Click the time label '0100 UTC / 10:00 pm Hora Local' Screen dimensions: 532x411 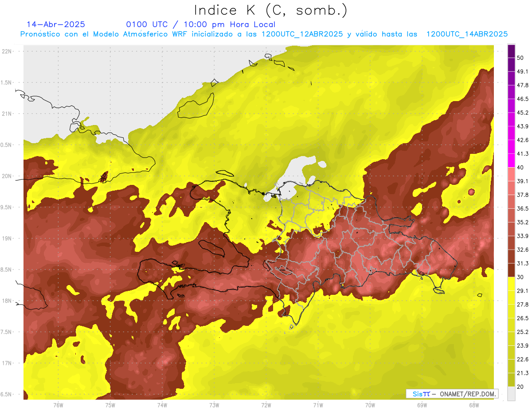pyautogui.click(x=201, y=24)
